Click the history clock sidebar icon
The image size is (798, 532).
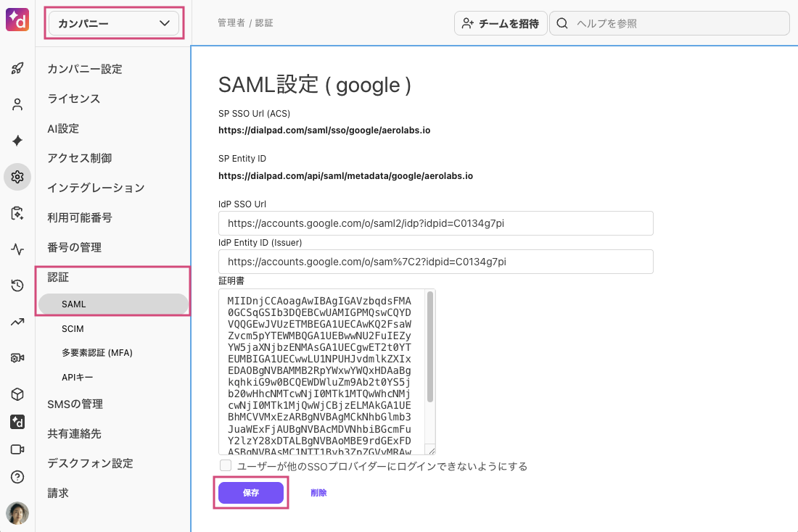click(17, 286)
